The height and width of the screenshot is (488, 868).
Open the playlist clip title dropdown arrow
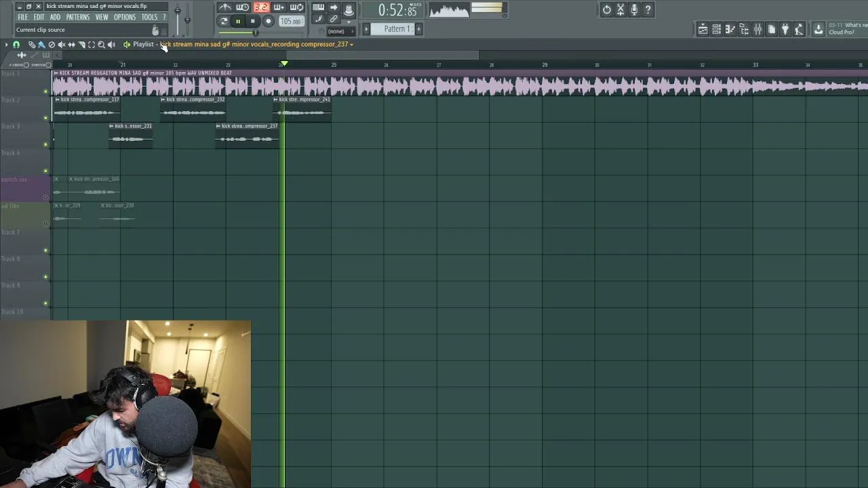click(351, 45)
